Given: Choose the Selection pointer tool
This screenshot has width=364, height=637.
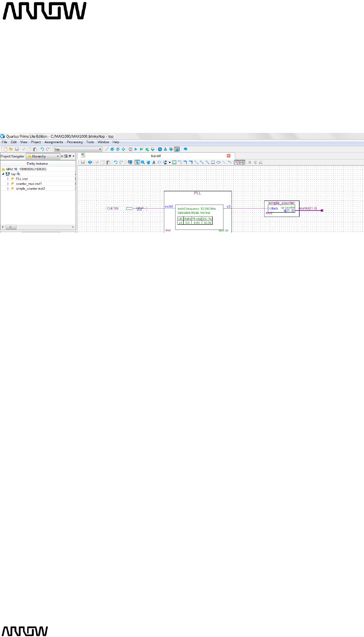Looking at the screenshot, I should 137,162.
